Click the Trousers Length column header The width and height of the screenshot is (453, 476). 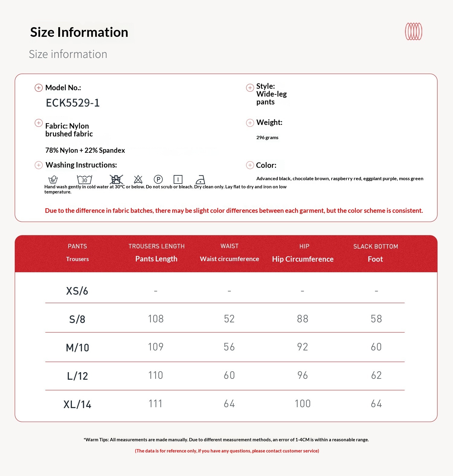tap(156, 253)
